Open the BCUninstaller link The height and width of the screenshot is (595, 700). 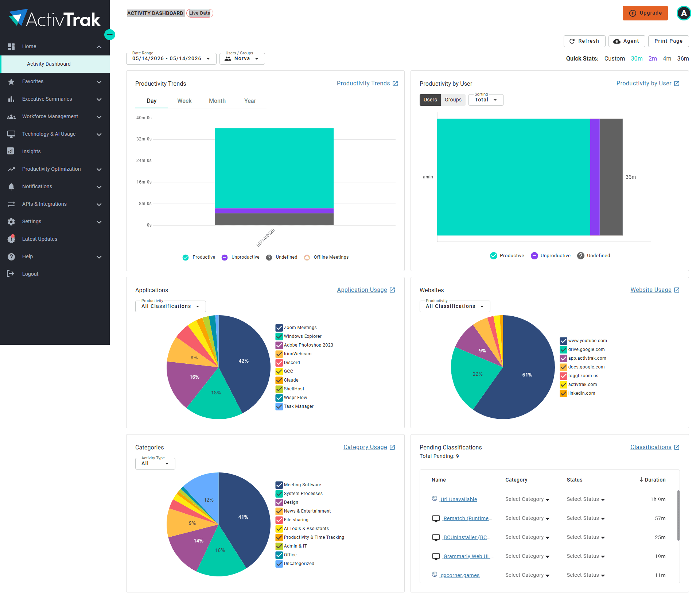tap(467, 537)
